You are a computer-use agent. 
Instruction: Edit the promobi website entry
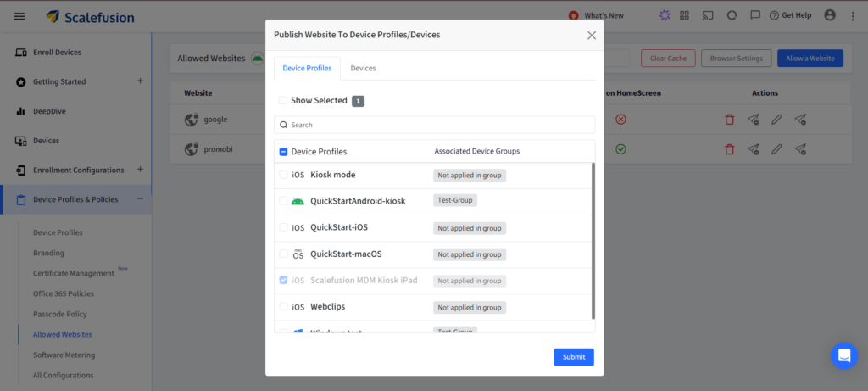[x=776, y=149]
